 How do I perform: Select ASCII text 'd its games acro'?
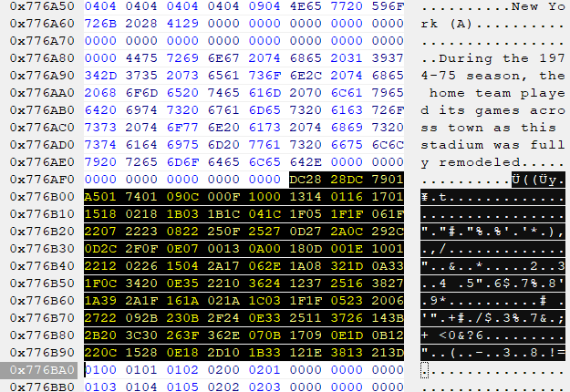[492, 110]
